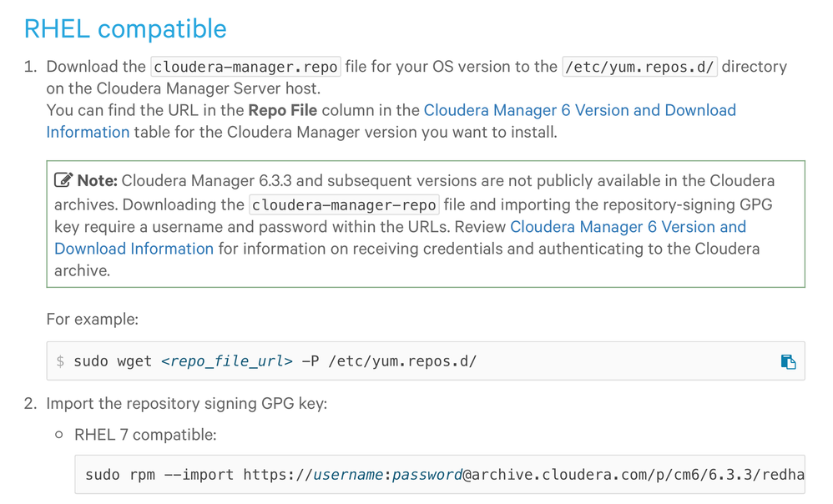Image resolution: width=833 pixels, height=504 pixels.
Task: Open the Cloudera Manager 6 Version link inside the note
Action: [x=628, y=226]
